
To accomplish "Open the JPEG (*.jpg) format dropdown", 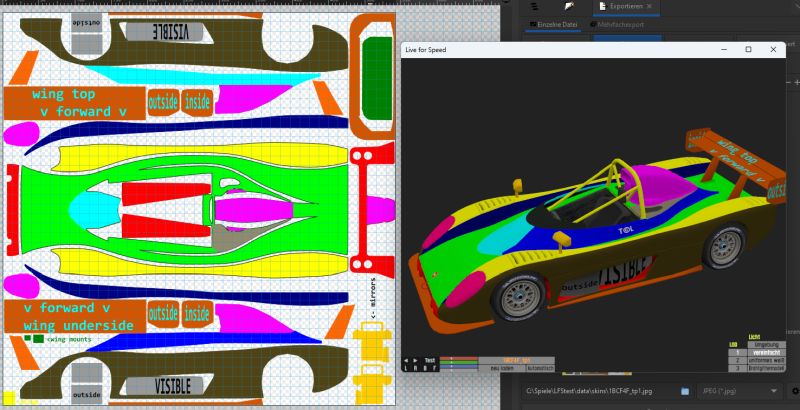I will (x=739, y=391).
